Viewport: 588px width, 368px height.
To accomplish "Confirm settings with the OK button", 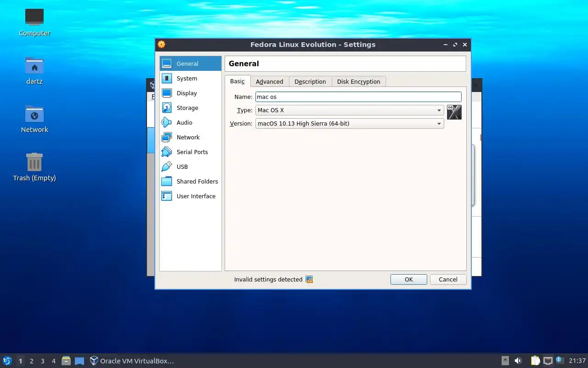I will tap(409, 279).
